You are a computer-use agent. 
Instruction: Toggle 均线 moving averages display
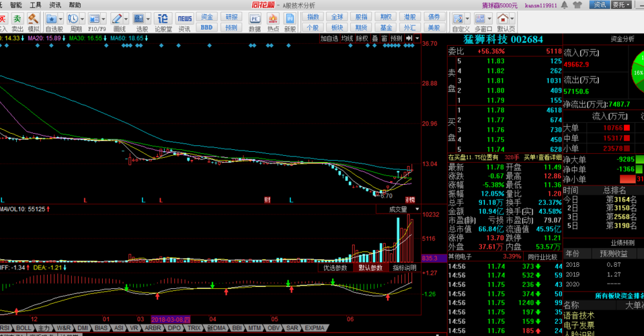[x=347, y=38]
